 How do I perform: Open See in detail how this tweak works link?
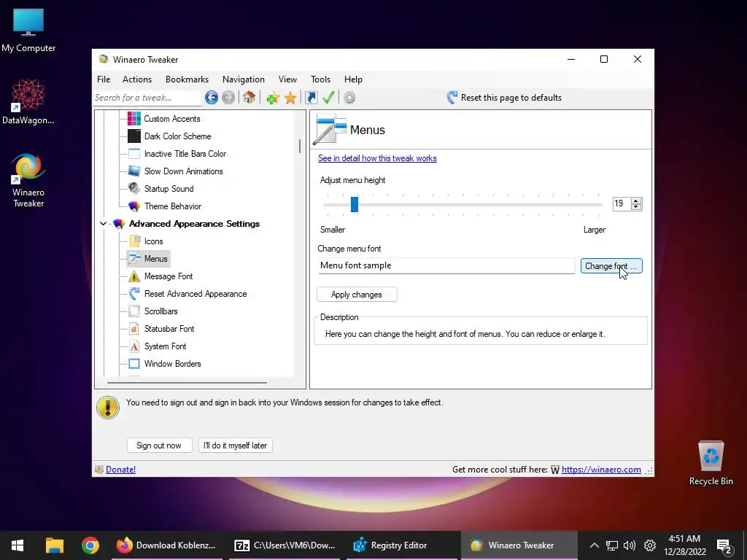(377, 158)
